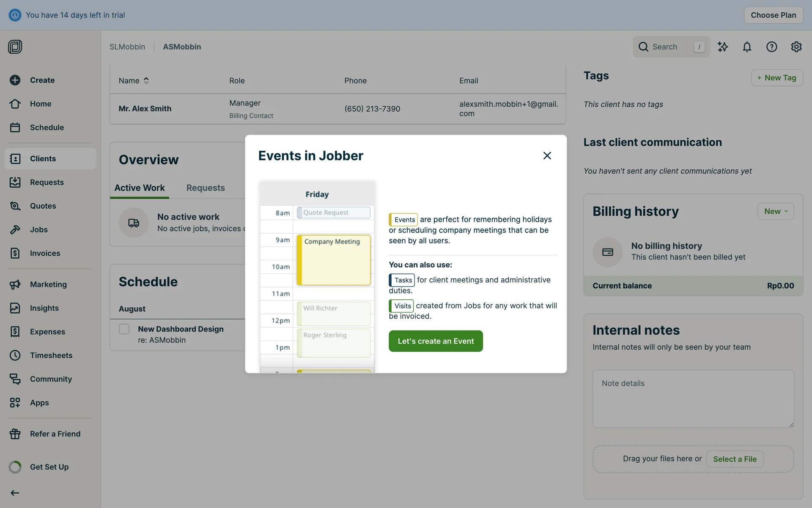Close the Events in Jobber dialog
This screenshot has height=508, width=812.
click(547, 156)
